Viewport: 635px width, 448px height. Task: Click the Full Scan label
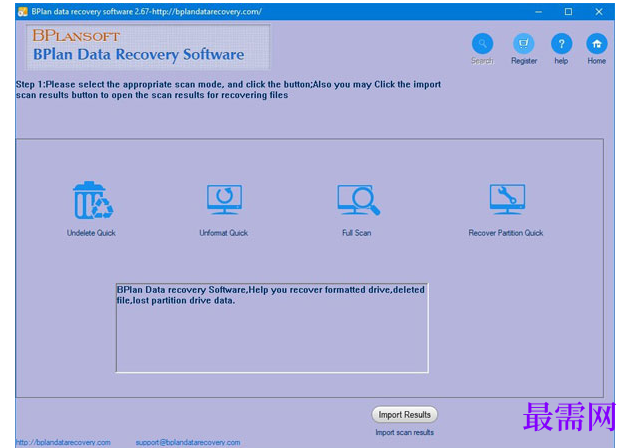(x=356, y=233)
